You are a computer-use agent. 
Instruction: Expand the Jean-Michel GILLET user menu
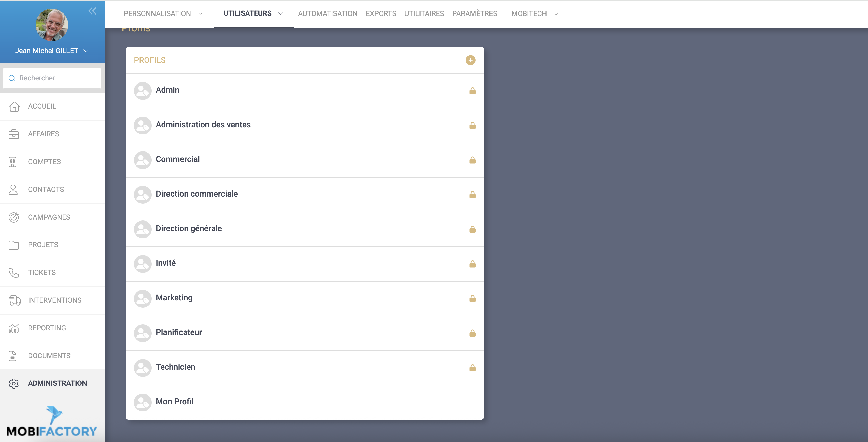(x=86, y=51)
